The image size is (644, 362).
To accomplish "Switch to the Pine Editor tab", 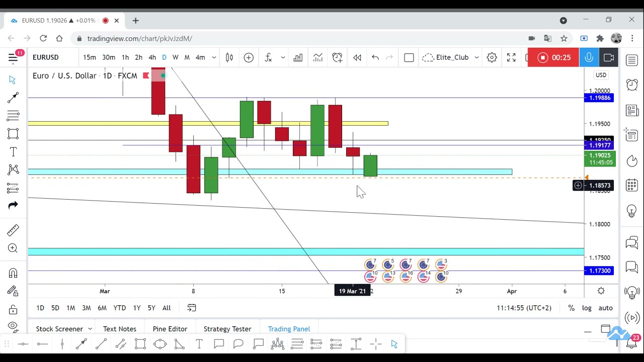I will tap(170, 329).
